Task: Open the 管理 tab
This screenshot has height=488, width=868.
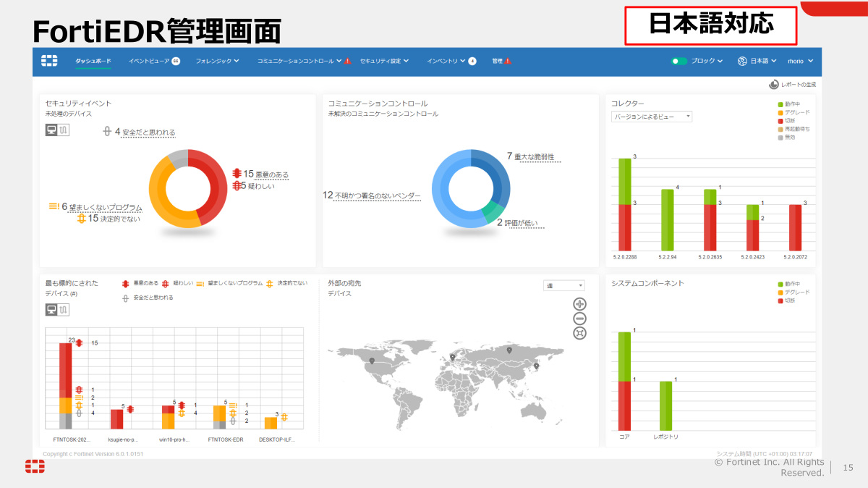Action: click(497, 62)
